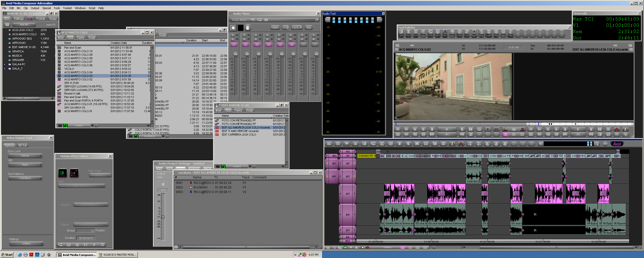Open the Special menu
644x258 pixels.
(46, 8)
